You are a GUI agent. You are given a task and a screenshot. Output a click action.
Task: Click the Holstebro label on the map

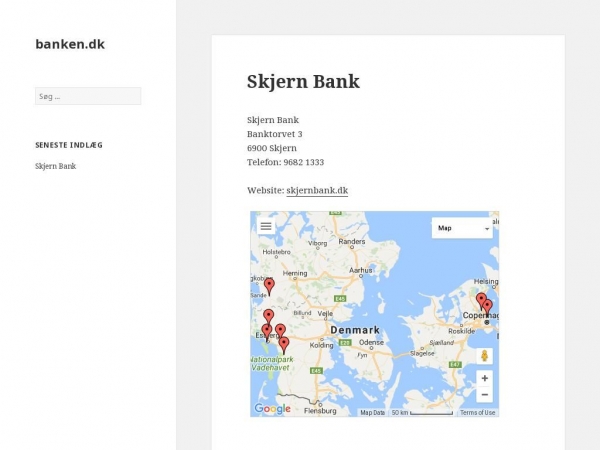276,252
